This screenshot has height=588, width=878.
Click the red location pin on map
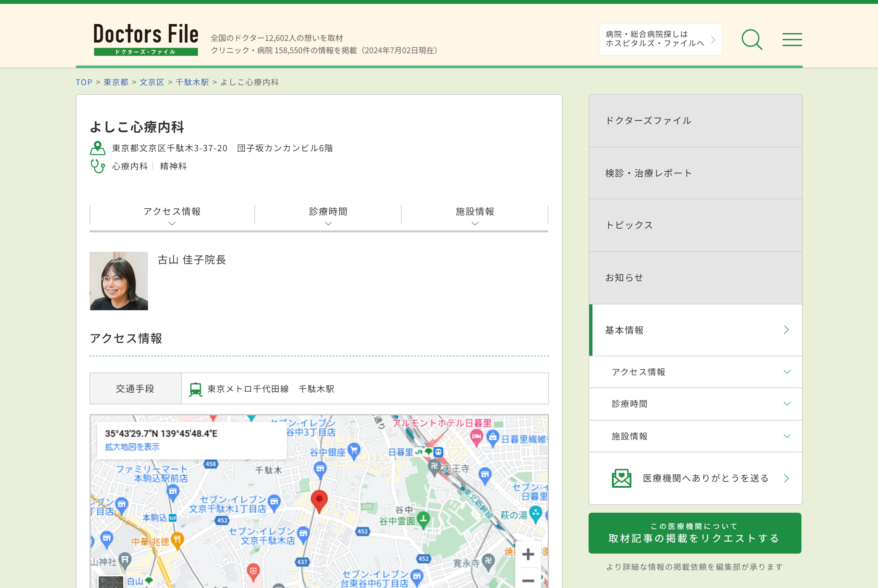click(319, 501)
